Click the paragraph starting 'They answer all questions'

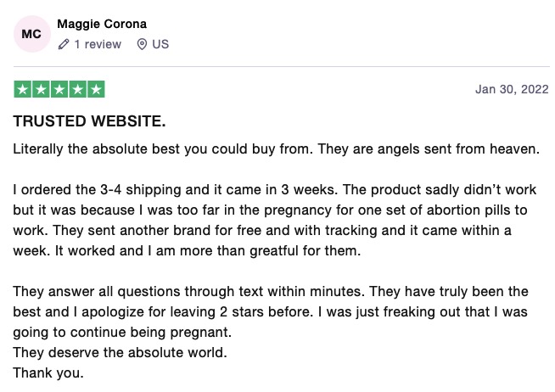(x=271, y=311)
